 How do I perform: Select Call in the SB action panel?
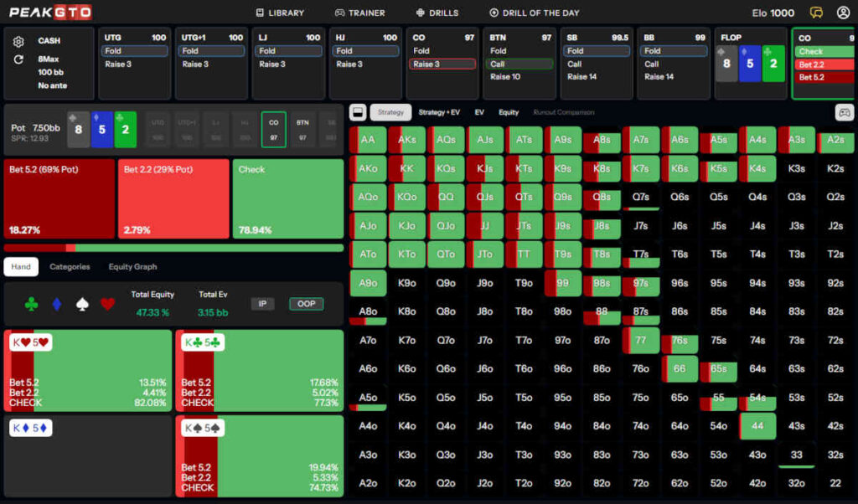[575, 64]
